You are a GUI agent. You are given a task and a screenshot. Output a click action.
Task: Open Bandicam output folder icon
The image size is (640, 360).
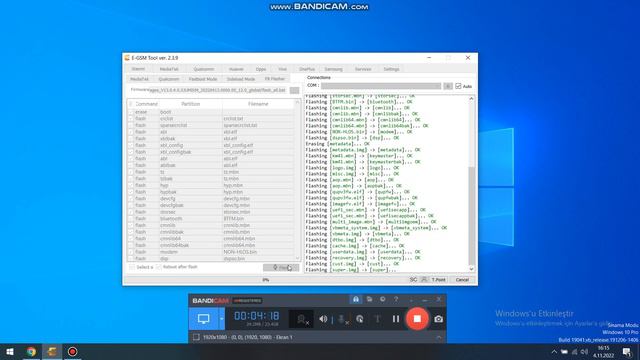369,300
